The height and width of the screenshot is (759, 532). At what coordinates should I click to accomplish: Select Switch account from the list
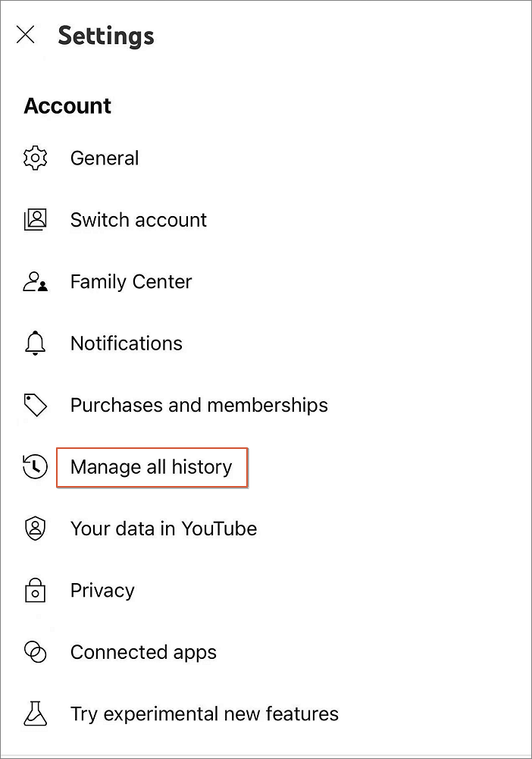(138, 220)
